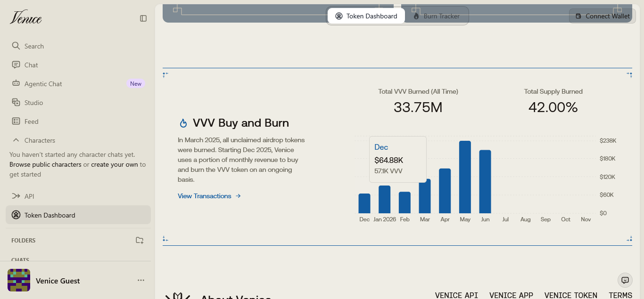
Task: Click the May bar in the chart
Action: click(x=465, y=177)
